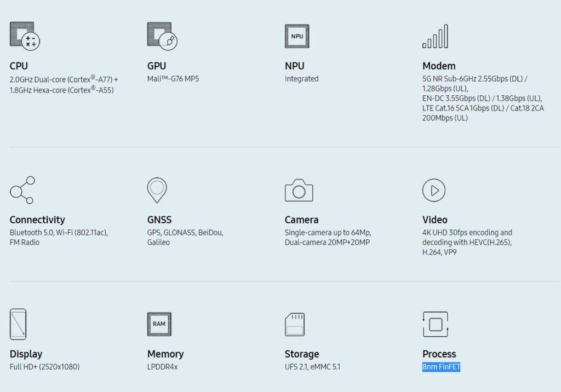This screenshot has height=392, width=561.
Task: Click the Storage SD card icon
Action: point(295,324)
